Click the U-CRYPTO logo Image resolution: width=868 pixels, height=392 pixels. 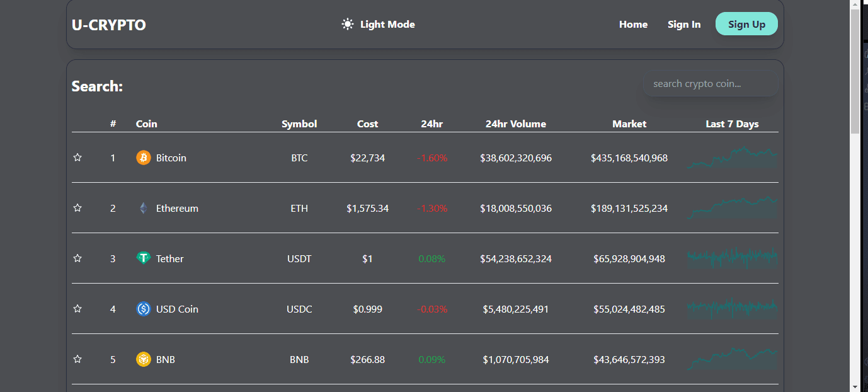(x=109, y=25)
